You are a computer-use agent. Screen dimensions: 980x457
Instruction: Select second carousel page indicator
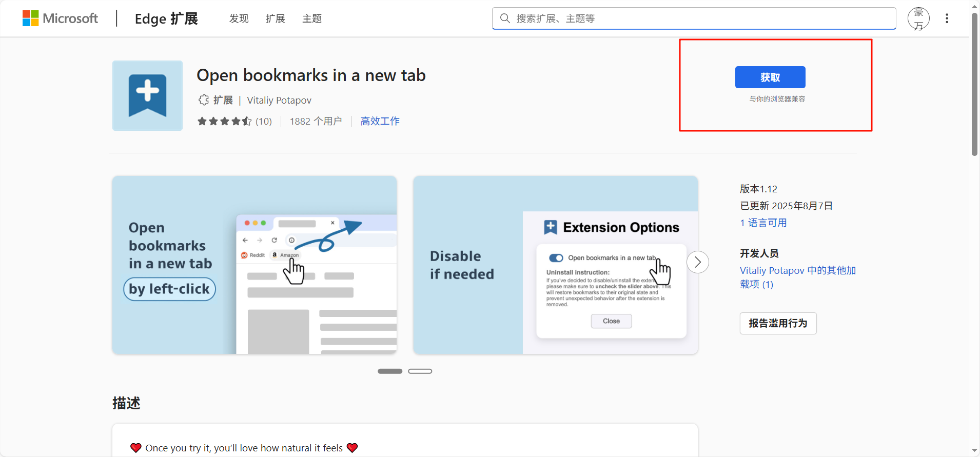[420, 371]
